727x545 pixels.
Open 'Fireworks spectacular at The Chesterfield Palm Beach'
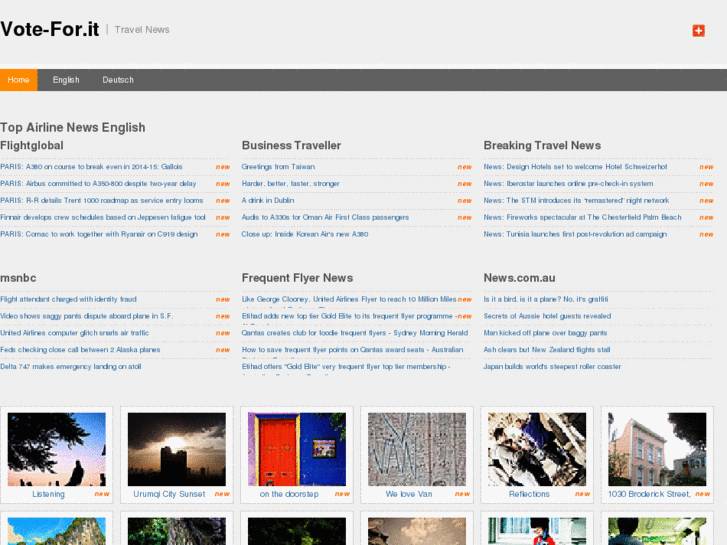(x=583, y=217)
